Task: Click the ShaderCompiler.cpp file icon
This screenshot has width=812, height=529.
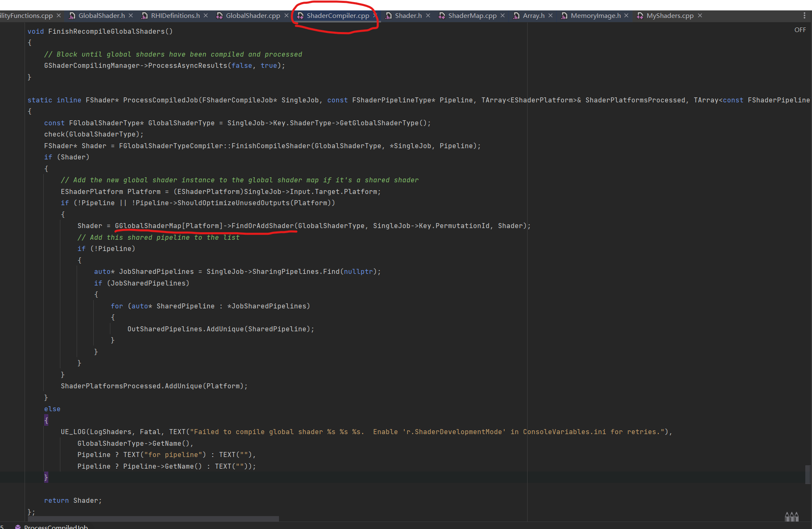Action: (x=300, y=15)
